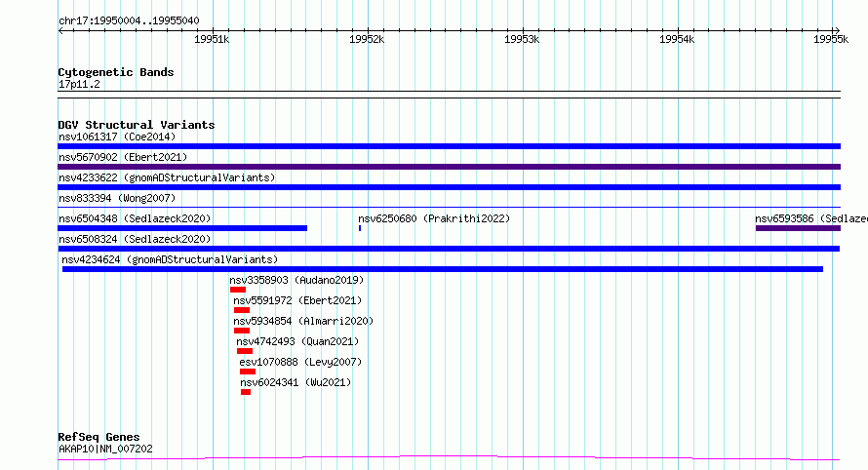The image size is (868, 470).
Task: Click nsv4233622 (gnomADStructuralVariants) label
Action: click(167, 177)
